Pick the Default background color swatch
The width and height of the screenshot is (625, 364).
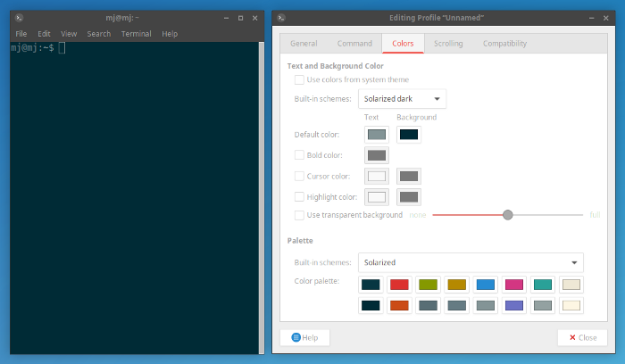coord(409,135)
